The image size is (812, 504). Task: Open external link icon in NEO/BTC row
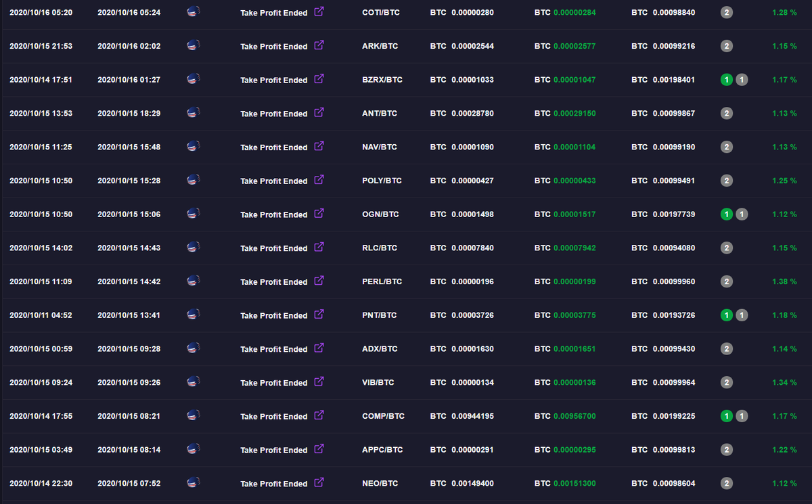(x=319, y=482)
